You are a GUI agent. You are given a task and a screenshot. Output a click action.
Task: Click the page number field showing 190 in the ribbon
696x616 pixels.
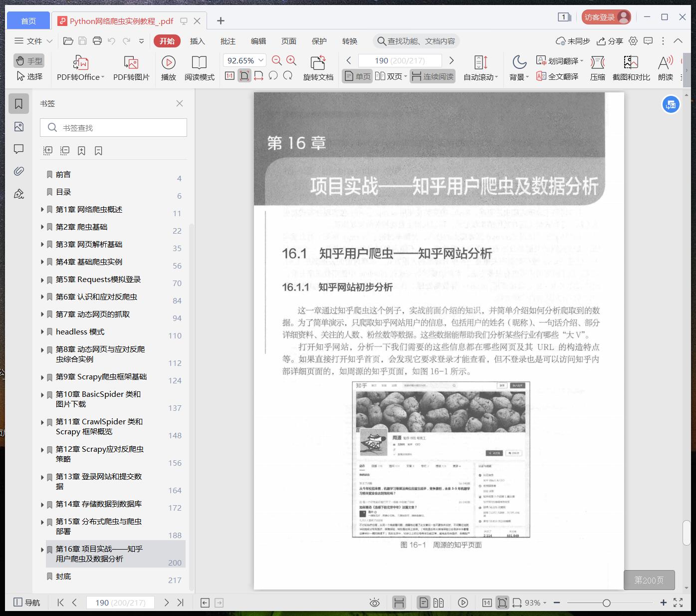click(x=400, y=60)
